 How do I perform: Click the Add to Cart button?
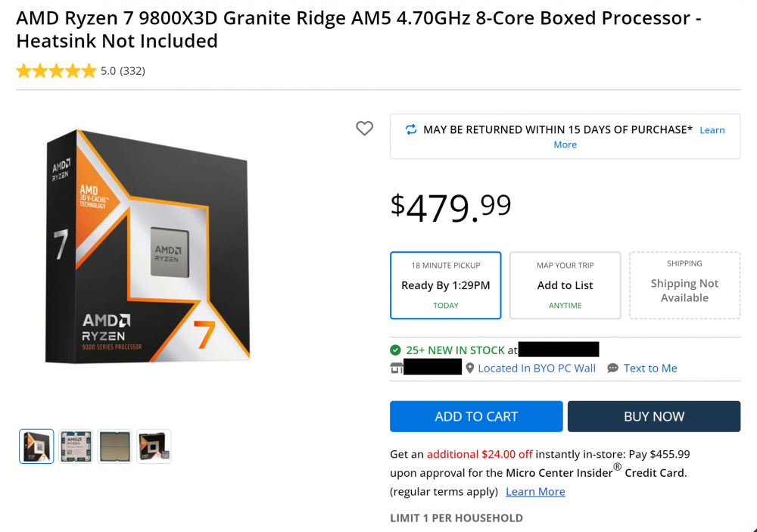click(x=476, y=416)
